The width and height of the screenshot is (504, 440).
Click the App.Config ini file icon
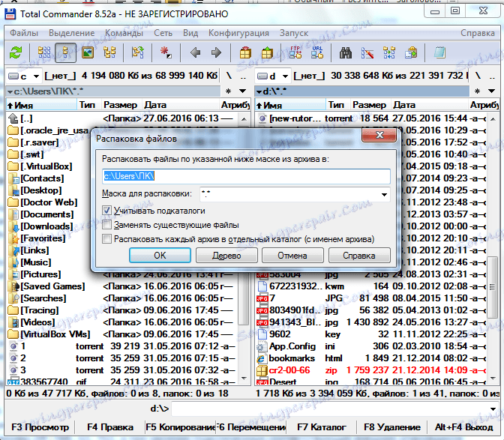click(x=262, y=346)
